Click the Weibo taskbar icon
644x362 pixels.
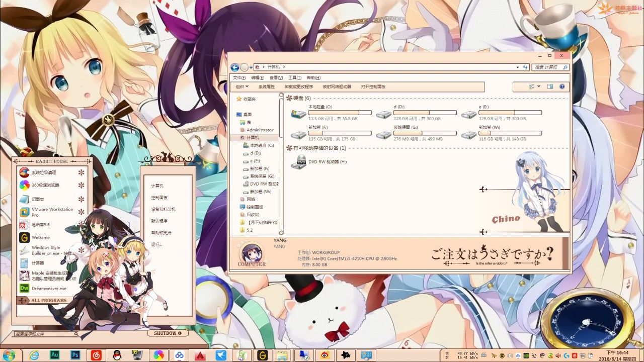tap(325, 355)
